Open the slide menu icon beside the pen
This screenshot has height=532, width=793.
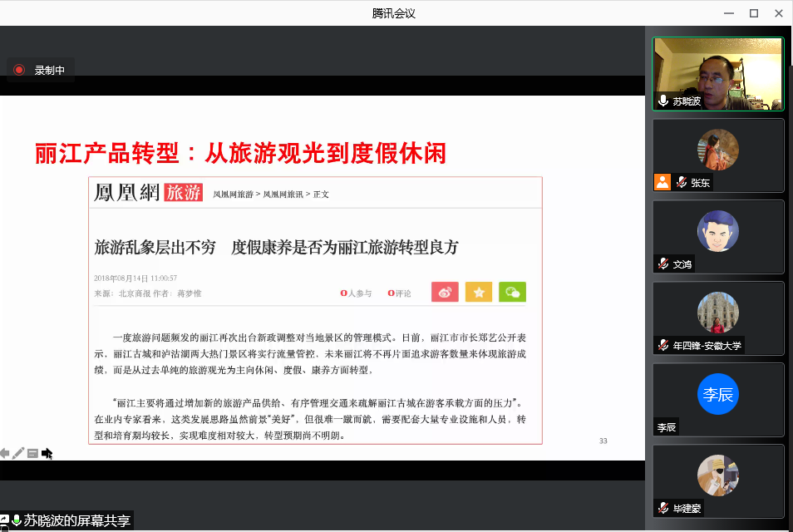click(x=32, y=453)
